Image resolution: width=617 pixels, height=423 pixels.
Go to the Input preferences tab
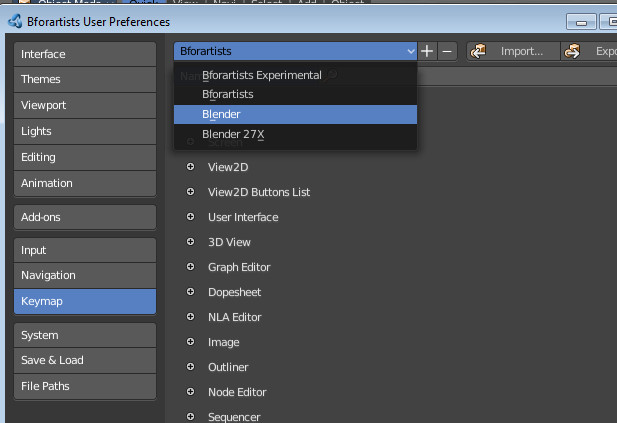coord(85,250)
